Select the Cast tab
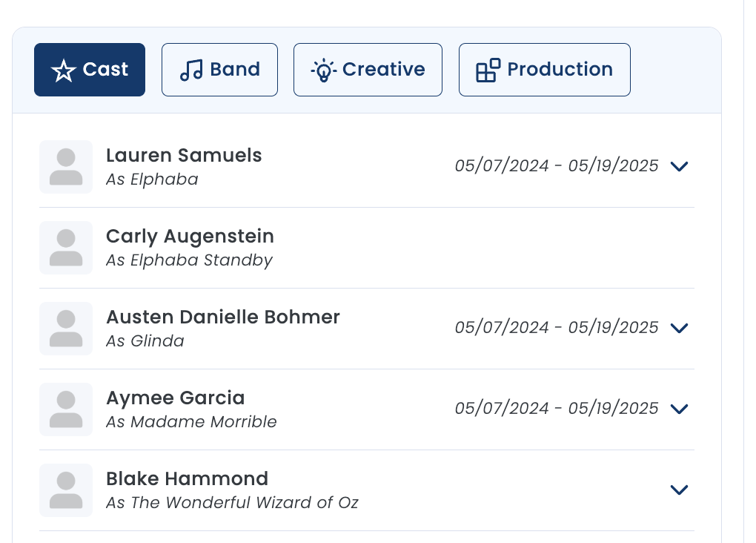The height and width of the screenshot is (543, 756). pyautogui.click(x=90, y=70)
